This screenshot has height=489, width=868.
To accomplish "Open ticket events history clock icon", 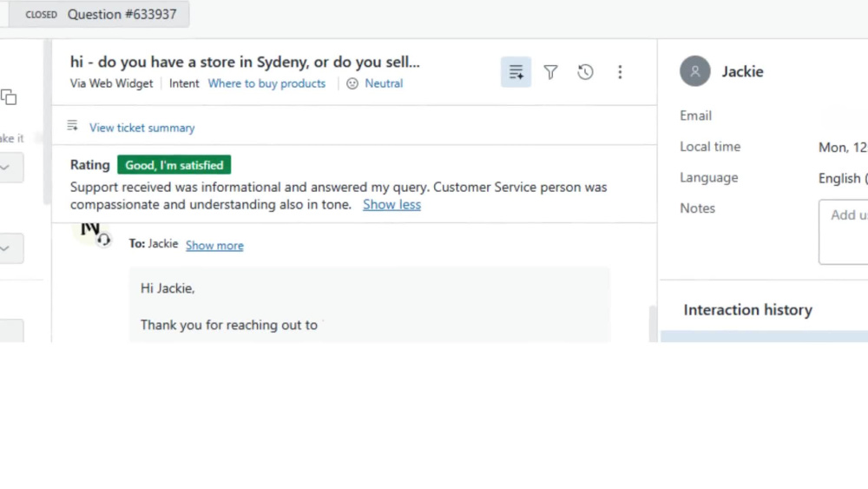I will (x=585, y=72).
